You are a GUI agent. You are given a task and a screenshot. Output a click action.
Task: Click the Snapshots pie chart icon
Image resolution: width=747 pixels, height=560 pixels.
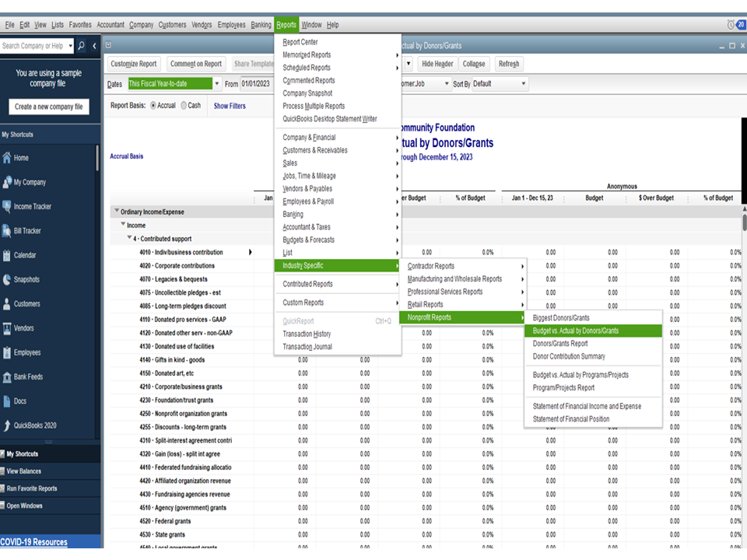7,280
